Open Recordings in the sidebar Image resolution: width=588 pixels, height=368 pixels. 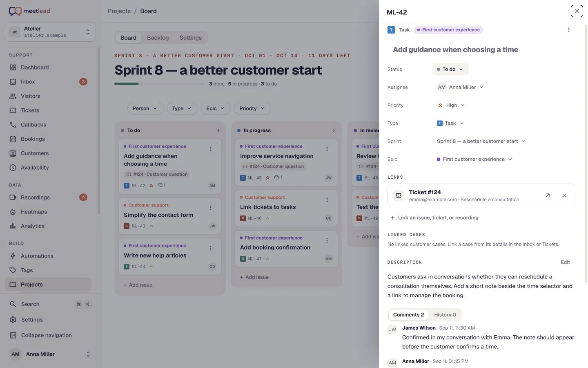(x=48, y=197)
